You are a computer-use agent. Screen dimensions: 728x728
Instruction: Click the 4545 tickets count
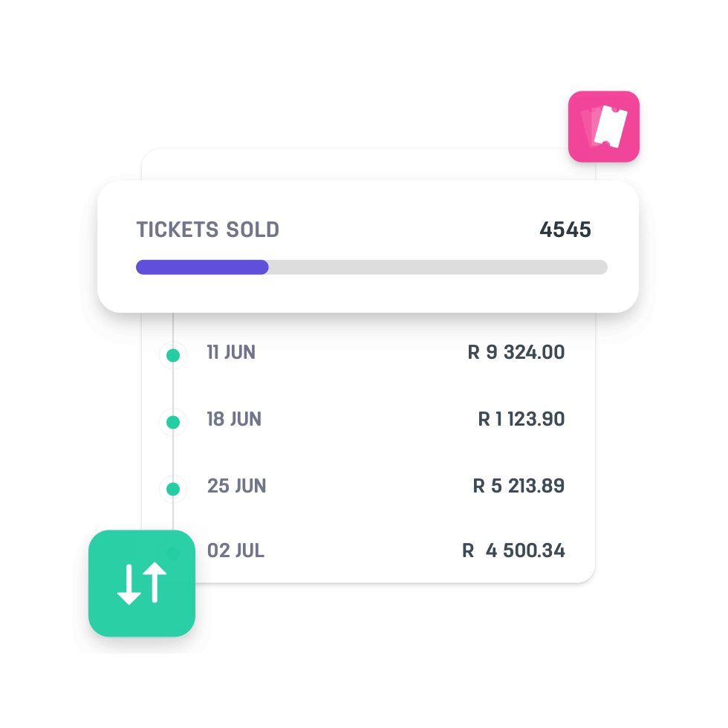click(x=565, y=230)
